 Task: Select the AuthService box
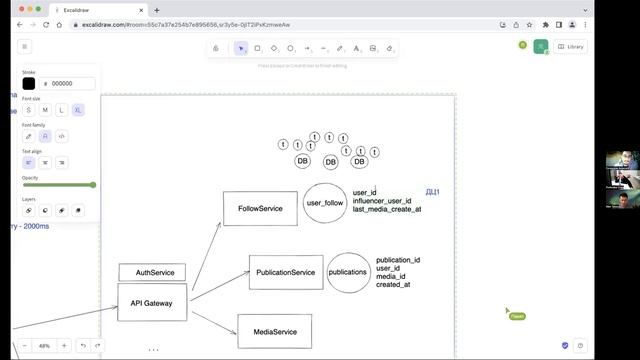(152, 272)
